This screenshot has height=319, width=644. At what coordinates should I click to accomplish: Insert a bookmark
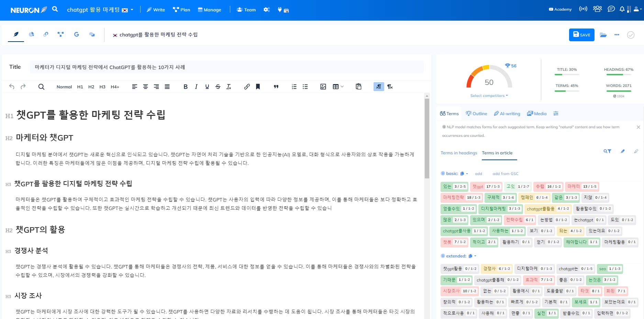click(x=258, y=87)
